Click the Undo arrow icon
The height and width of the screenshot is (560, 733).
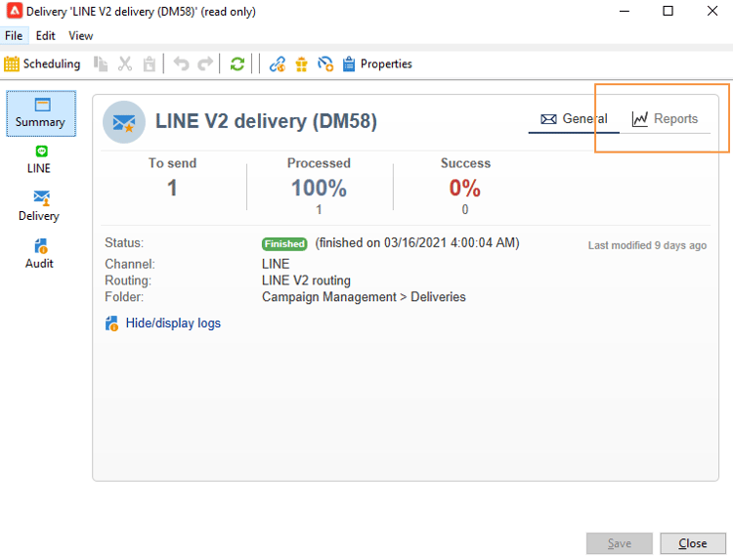182,64
